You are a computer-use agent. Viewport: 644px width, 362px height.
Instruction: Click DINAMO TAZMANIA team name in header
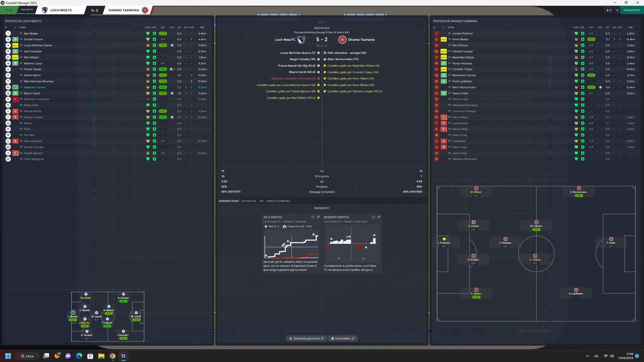point(124,10)
